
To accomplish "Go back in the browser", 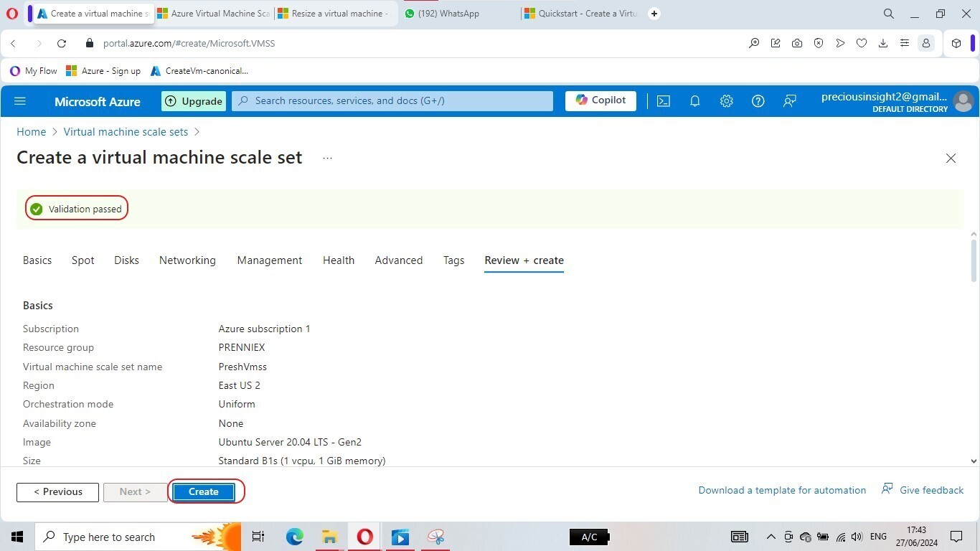I will (14, 43).
